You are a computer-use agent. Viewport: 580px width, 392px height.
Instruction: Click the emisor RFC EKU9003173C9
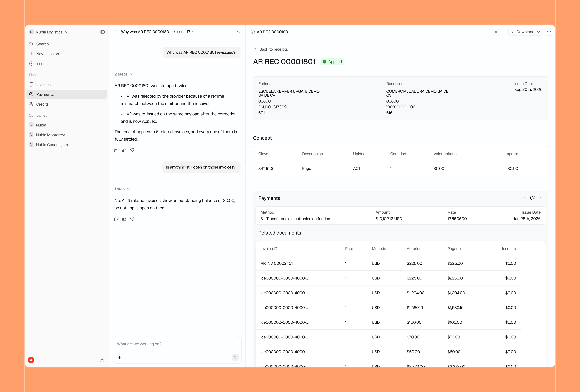tap(272, 107)
